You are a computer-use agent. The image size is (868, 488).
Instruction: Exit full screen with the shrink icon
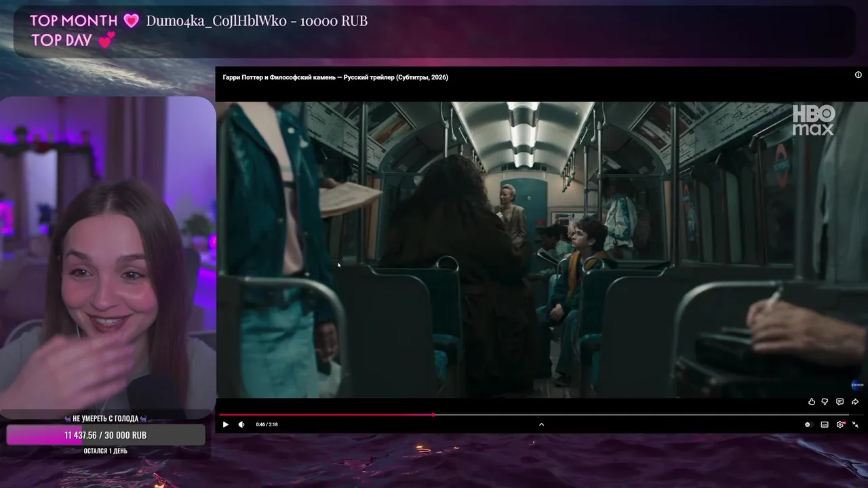855,424
